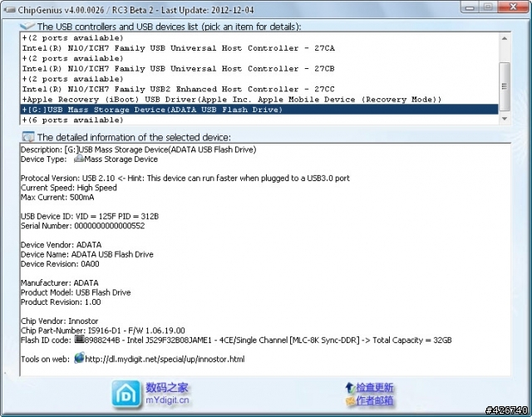Click Chip Vendor: Innostor line

coord(60,321)
